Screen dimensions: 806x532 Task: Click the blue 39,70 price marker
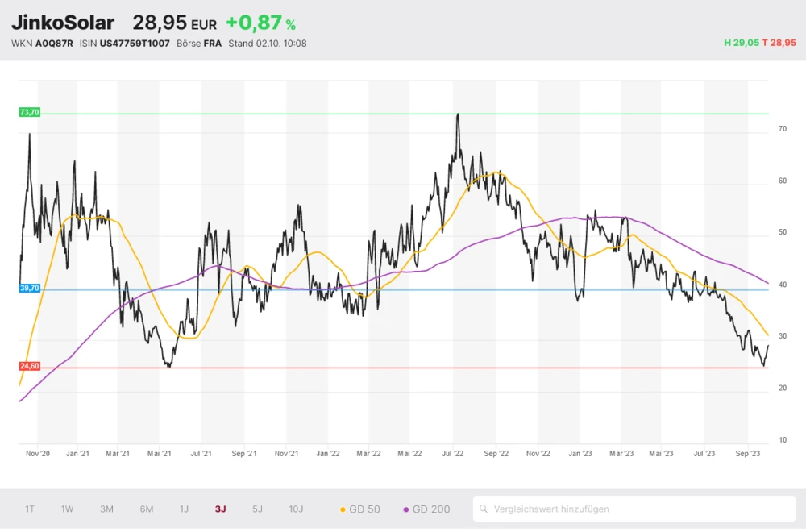(x=29, y=288)
